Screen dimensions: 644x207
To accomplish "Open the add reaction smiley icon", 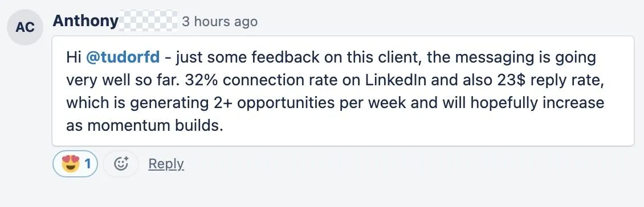I will [x=121, y=164].
